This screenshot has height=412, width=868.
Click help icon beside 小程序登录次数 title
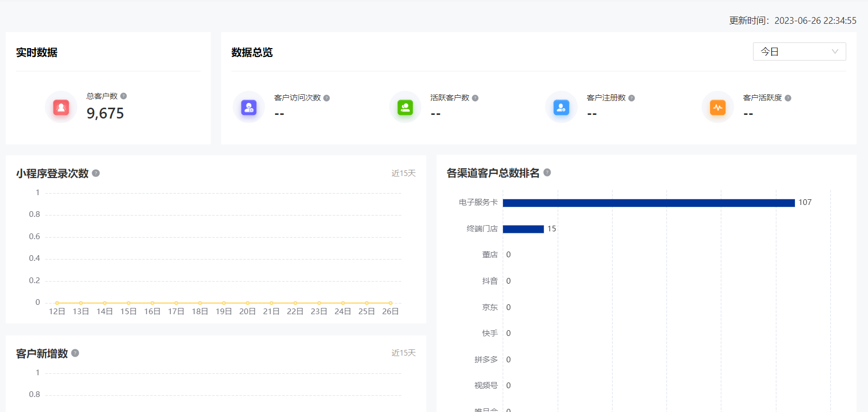[x=96, y=173]
